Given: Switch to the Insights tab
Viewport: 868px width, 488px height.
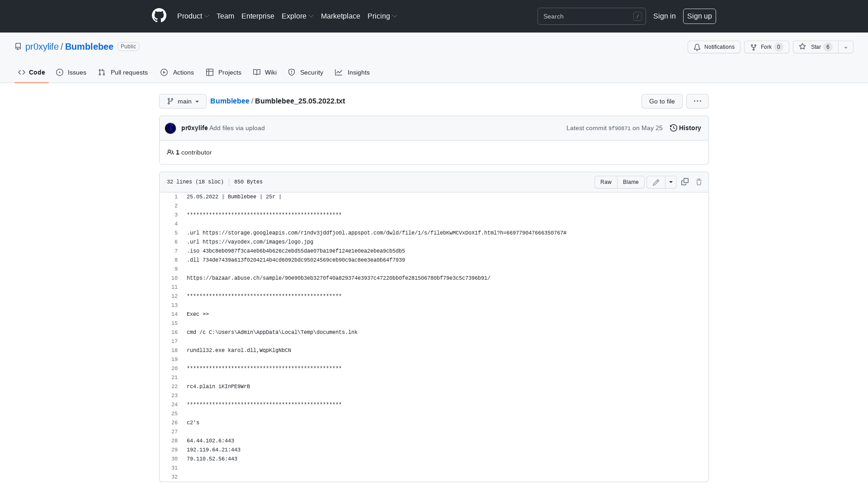Looking at the screenshot, I should point(353,72).
